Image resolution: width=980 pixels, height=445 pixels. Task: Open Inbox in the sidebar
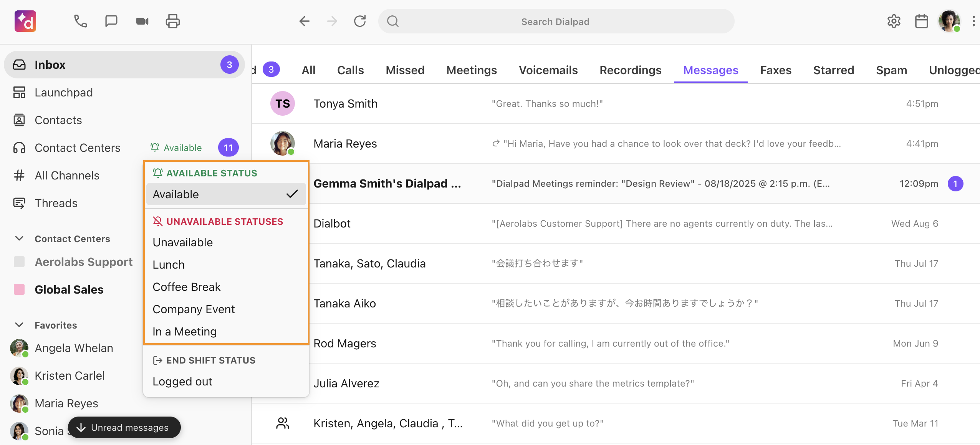pyautogui.click(x=124, y=65)
